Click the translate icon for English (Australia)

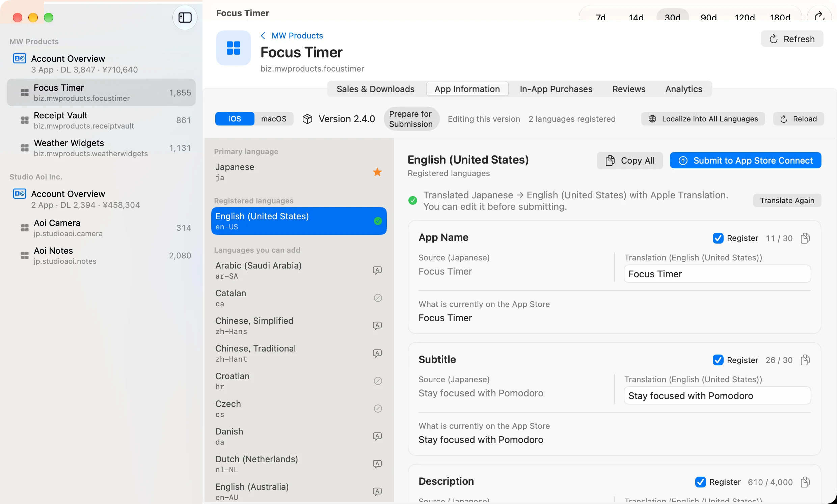(x=377, y=492)
